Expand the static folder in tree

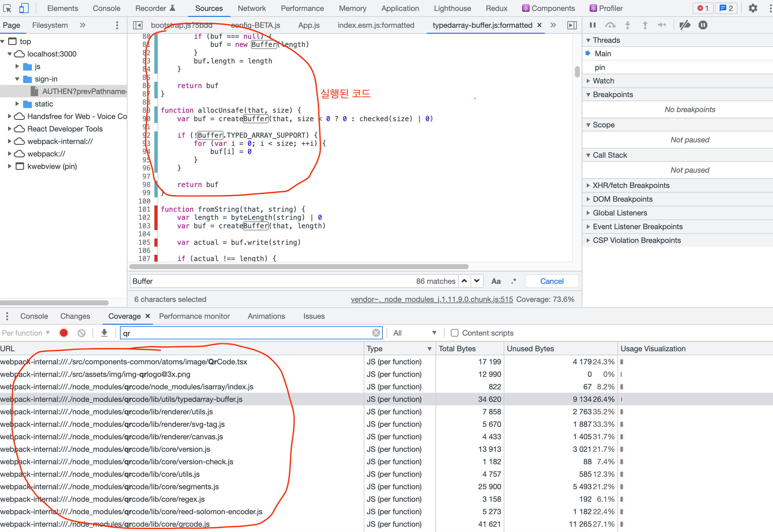(17, 104)
